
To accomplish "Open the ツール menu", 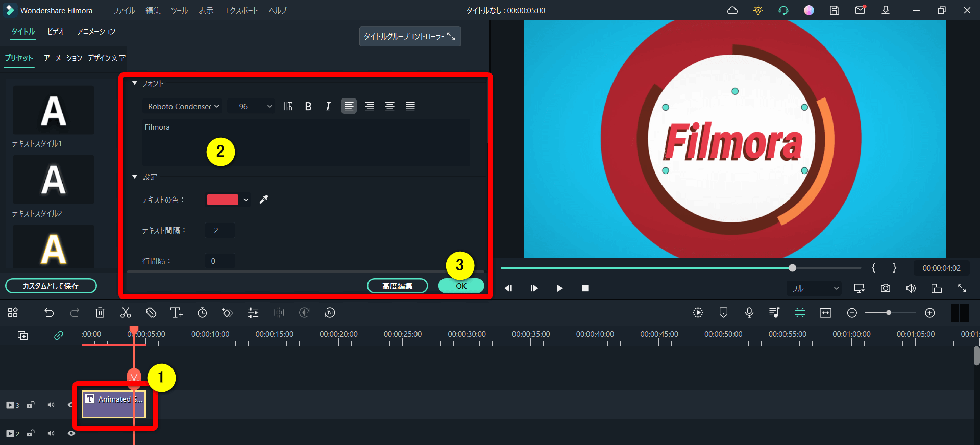I will coord(180,10).
